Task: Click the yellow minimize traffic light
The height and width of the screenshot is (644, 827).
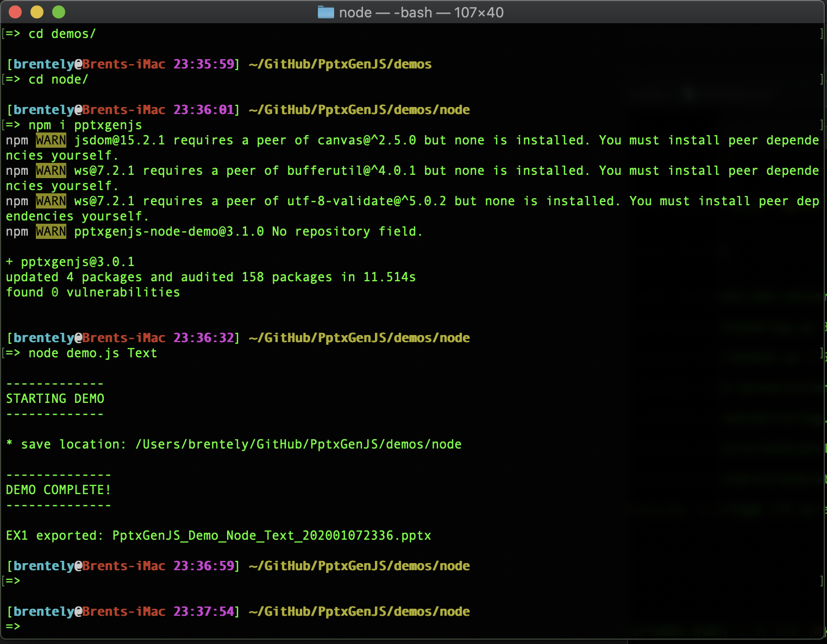Action: 36,11
